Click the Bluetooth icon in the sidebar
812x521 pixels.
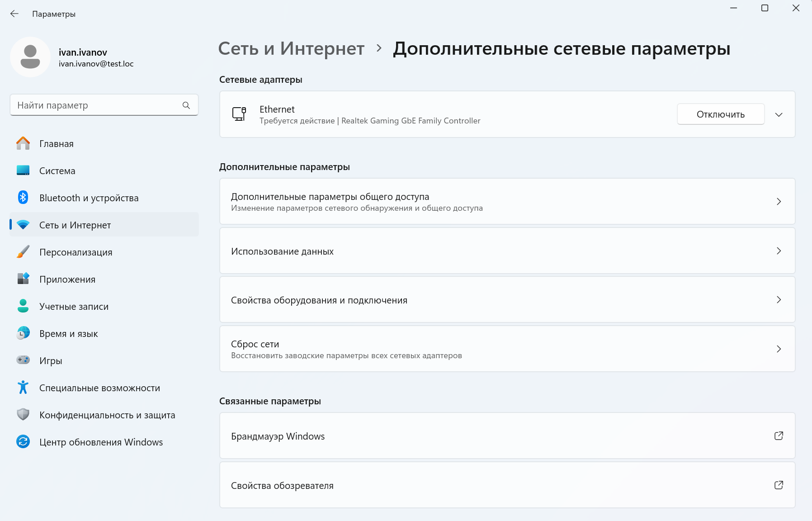[x=23, y=198]
